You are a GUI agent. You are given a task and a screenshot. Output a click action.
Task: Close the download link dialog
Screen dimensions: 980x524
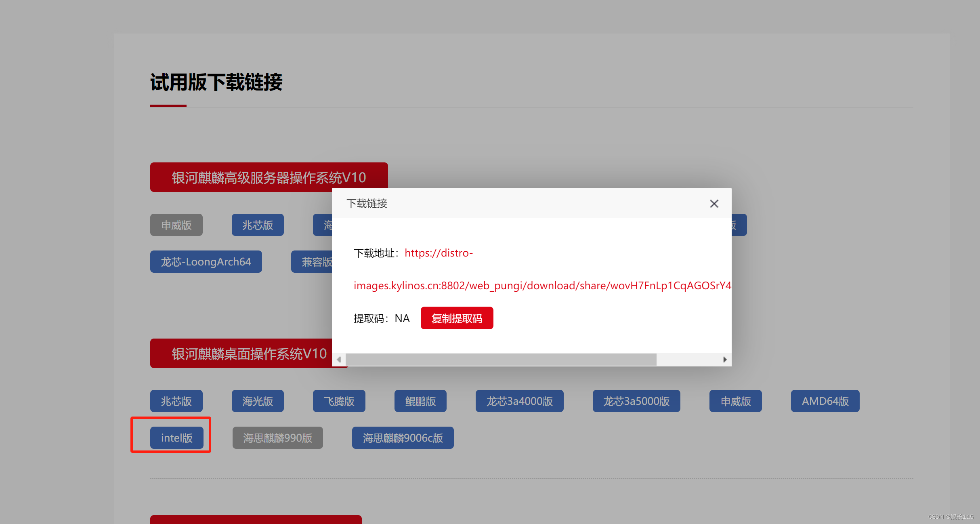714,204
